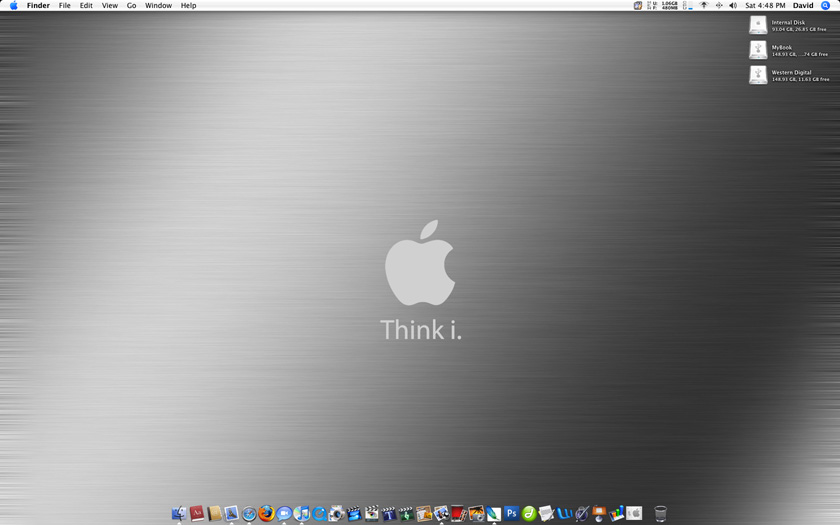Open the volume control in menu bar
Viewport: 840px width, 525px height.
(x=733, y=5)
